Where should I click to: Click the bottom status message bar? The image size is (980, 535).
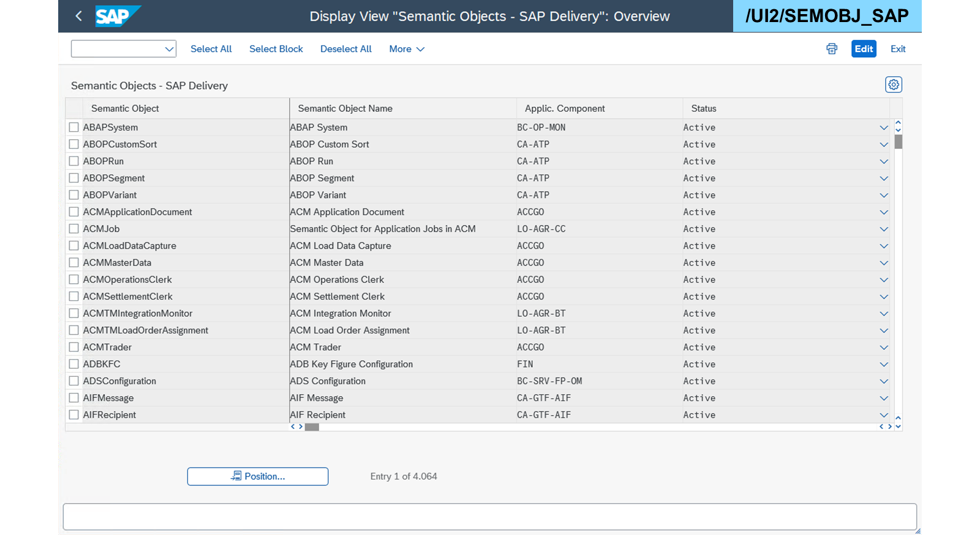[x=490, y=517]
